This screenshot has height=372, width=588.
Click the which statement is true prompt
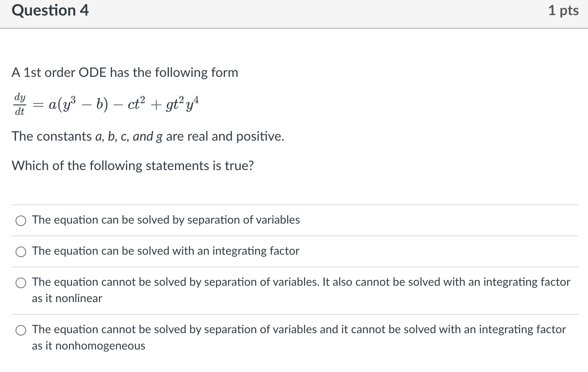pos(132,166)
